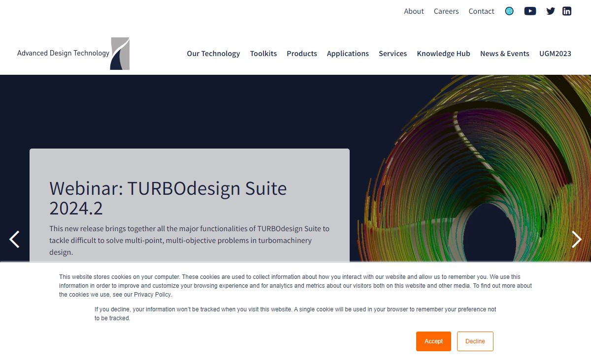Open the Careers link
The width and height of the screenshot is (591, 364).
(446, 11)
